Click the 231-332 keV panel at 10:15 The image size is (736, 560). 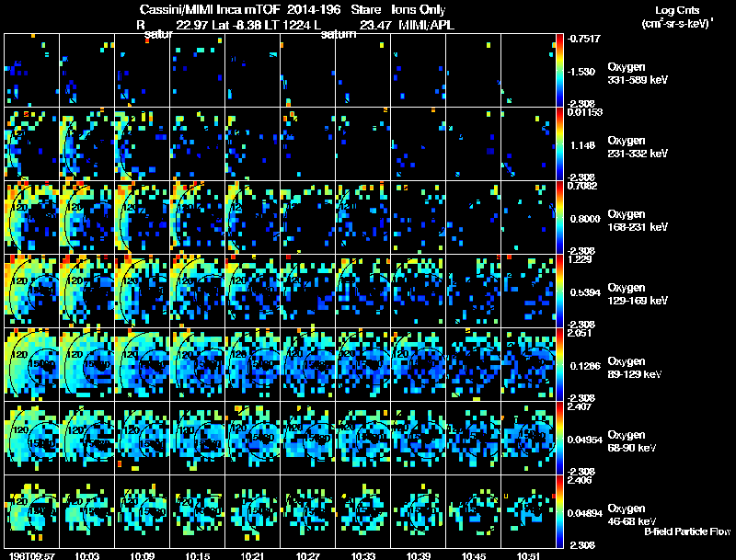198,144
